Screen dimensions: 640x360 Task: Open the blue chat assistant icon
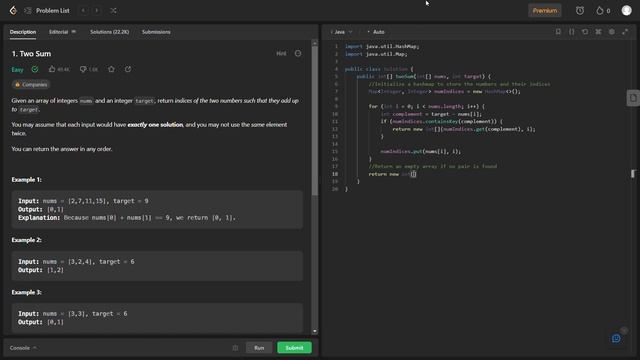click(x=616, y=338)
